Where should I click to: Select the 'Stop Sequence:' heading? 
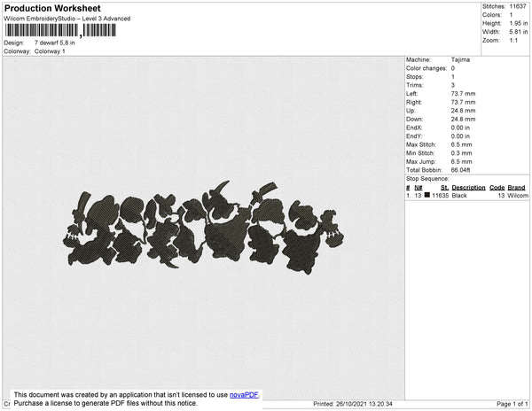(427, 179)
